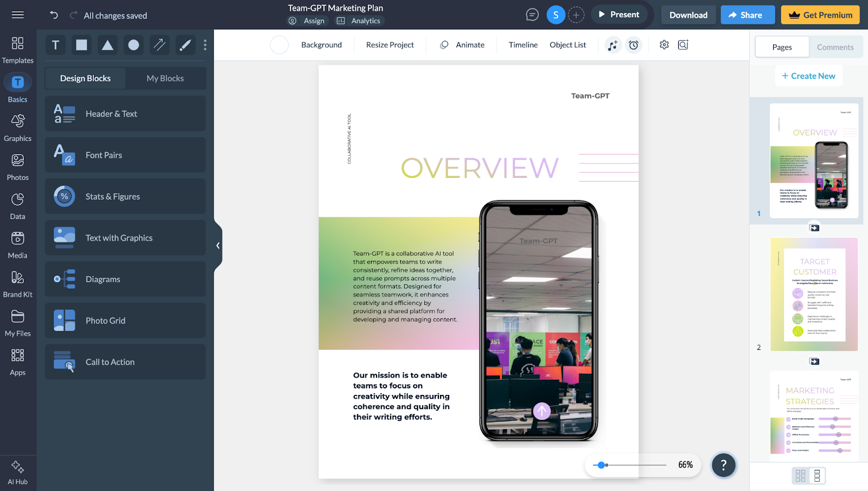
Task: Switch to the My Blocks tab
Action: [x=165, y=78]
